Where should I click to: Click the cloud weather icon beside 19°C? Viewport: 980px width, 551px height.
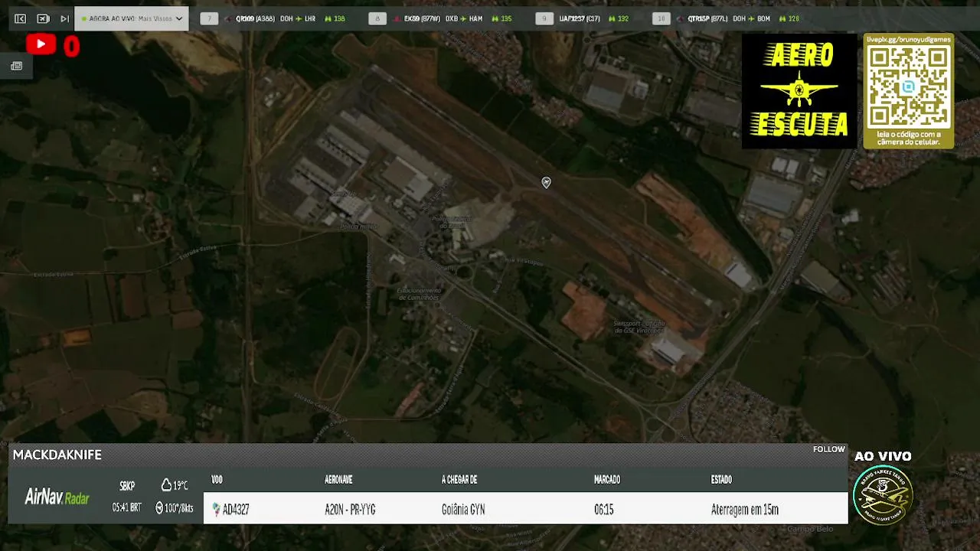pyautogui.click(x=166, y=485)
